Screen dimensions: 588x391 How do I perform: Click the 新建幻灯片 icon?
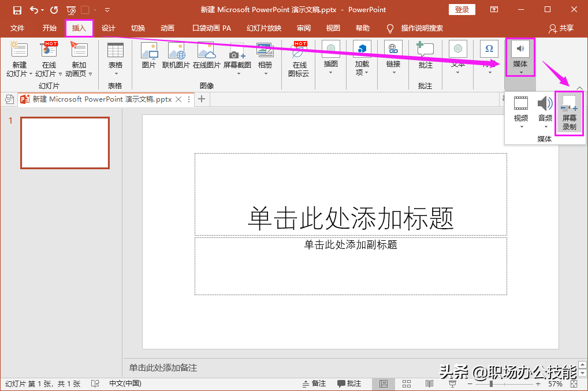point(19,51)
